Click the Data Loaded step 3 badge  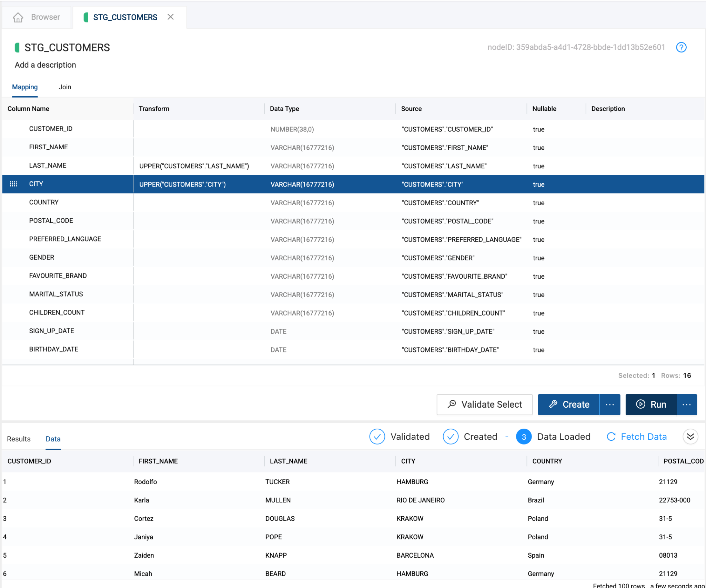[524, 437]
